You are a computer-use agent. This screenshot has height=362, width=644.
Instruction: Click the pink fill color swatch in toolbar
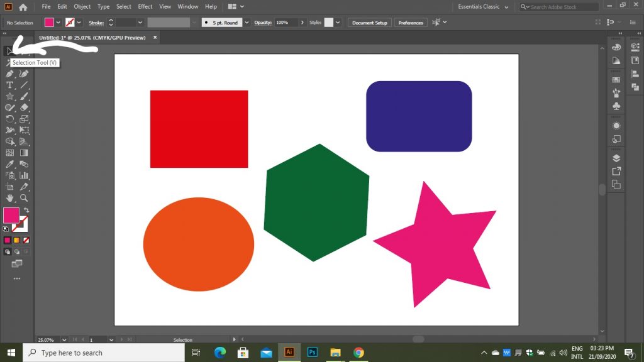coord(11,216)
